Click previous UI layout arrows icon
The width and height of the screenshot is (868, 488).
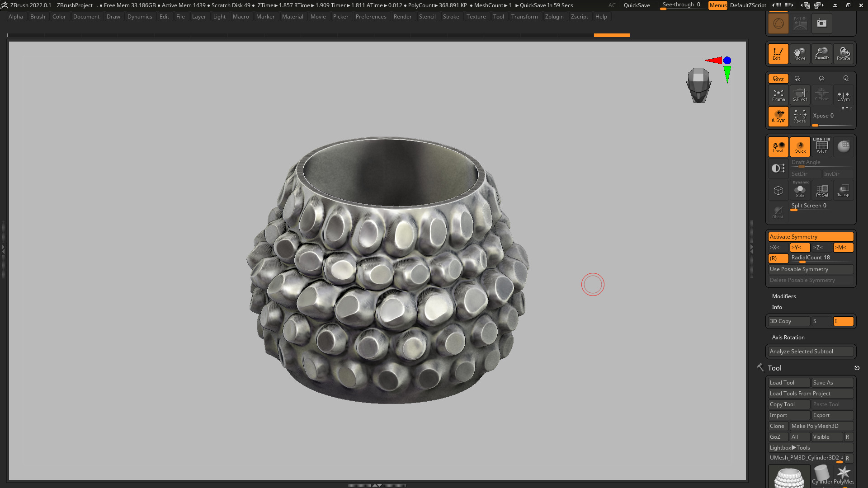776,5
